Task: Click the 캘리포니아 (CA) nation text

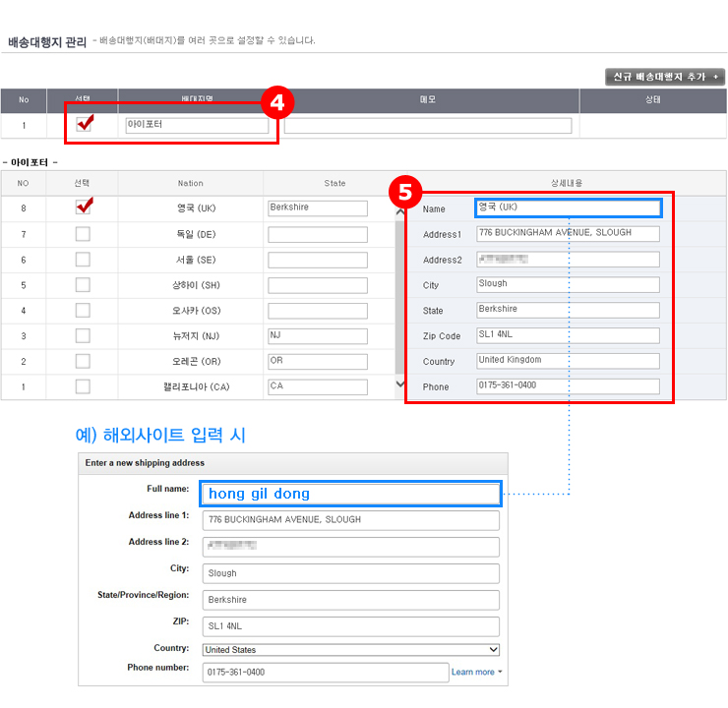Action: click(x=197, y=386)
